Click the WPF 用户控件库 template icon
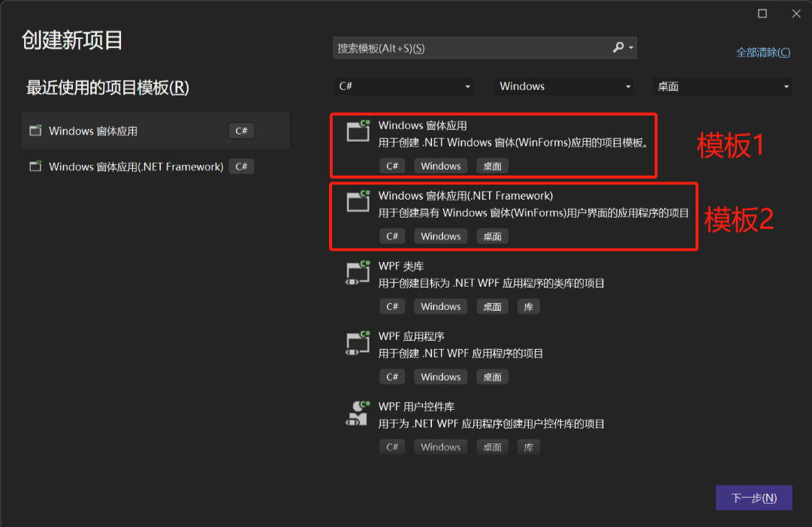Image resolution: width=812 pixels, height=527 pixels. 358,413
